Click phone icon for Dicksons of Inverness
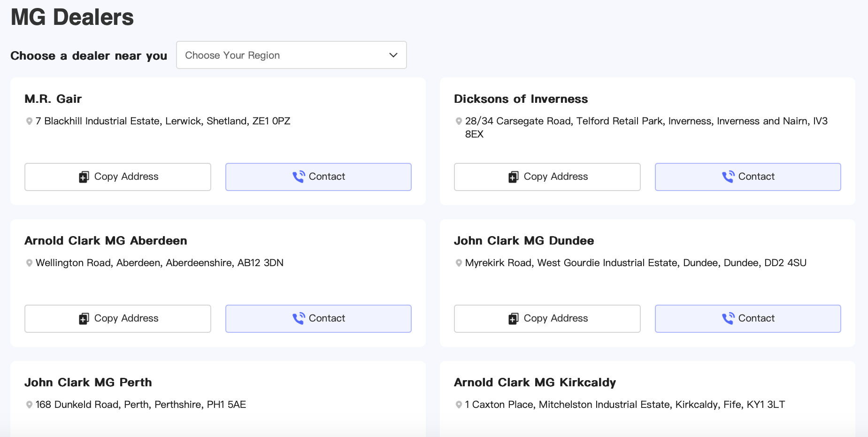This screenshot has width=868, height=437. (728, 176)
